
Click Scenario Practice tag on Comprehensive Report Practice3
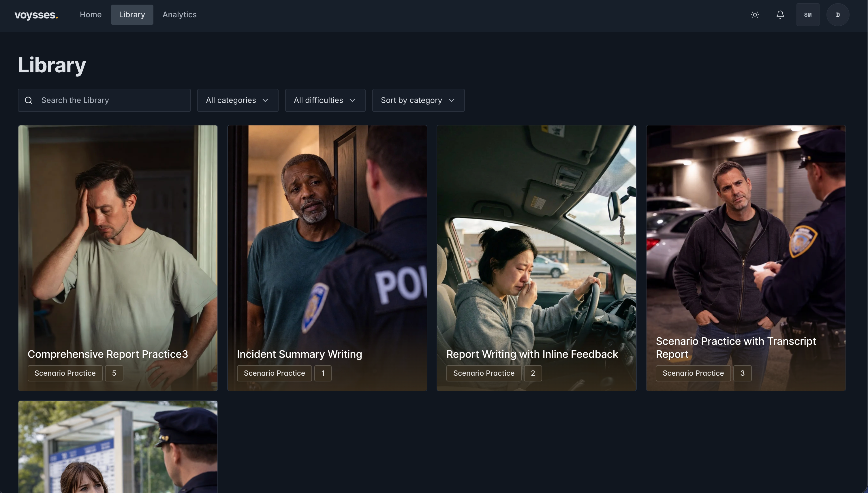(x=65, y=373)
